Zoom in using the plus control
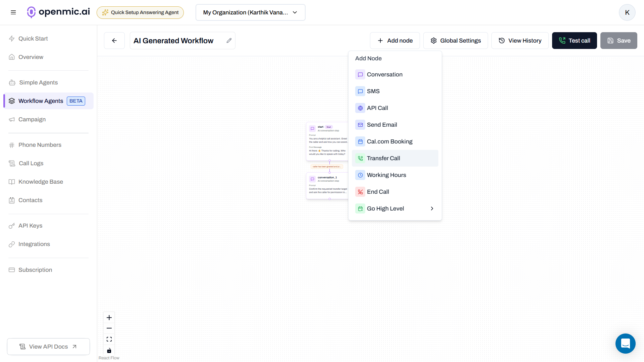This screenshot has height=362, width=644. tap(109, 317)
